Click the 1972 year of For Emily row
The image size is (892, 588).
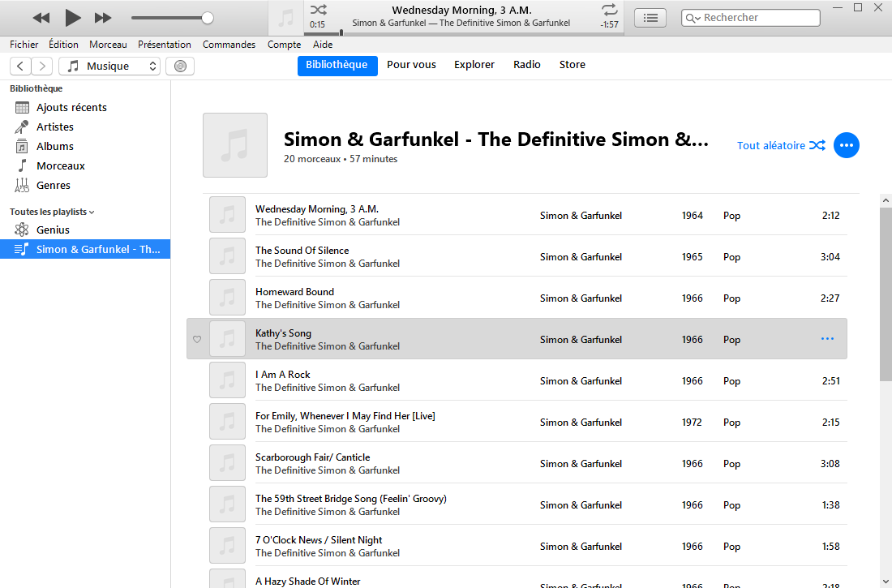tap(692, 423)
